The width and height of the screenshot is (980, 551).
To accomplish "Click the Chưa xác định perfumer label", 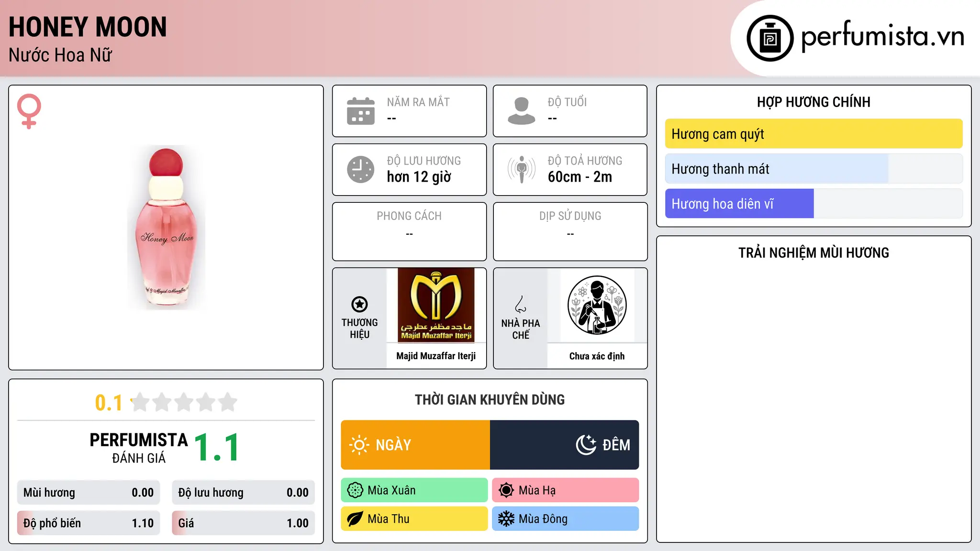I will point(597,356).
